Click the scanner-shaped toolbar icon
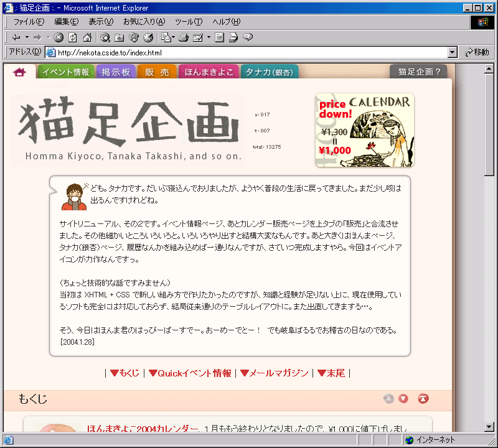The image size is (498, 448). 233,37
